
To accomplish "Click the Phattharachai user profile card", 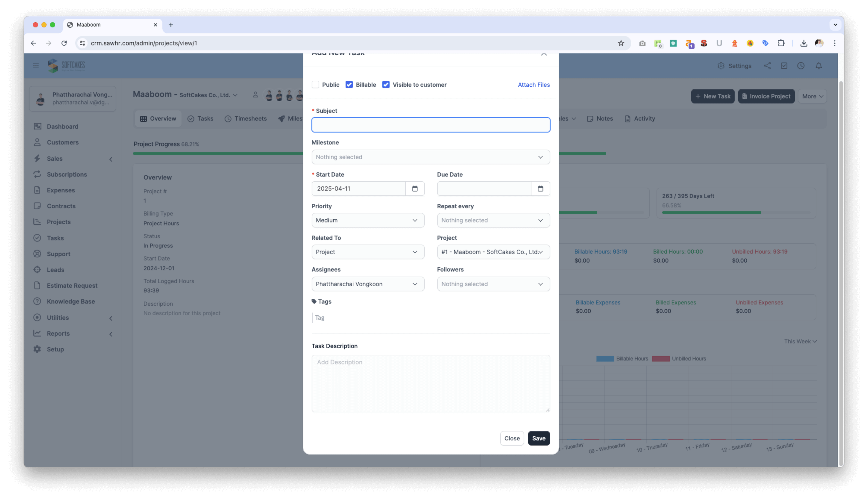I will [x=73, y=98].
